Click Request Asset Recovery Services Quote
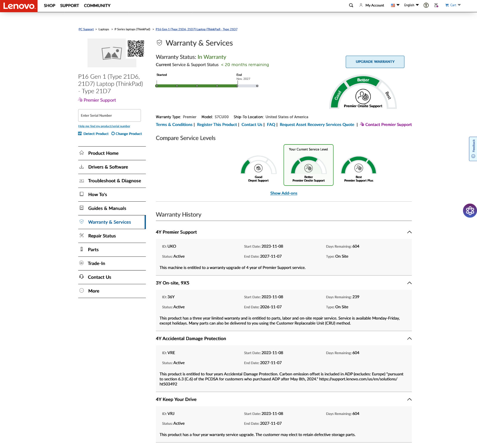Screen dimensions: 477x448 point(317,125)
